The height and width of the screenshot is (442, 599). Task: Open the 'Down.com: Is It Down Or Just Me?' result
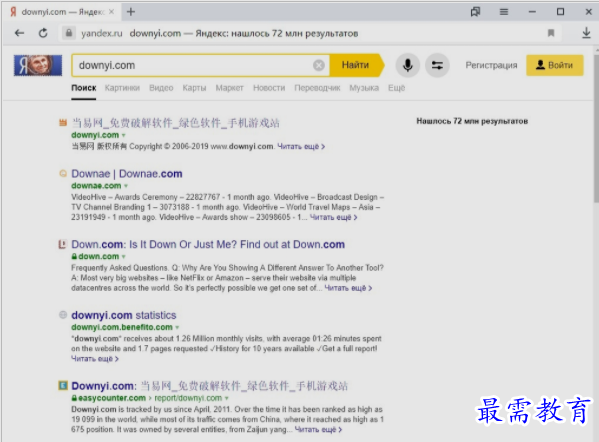208,244
